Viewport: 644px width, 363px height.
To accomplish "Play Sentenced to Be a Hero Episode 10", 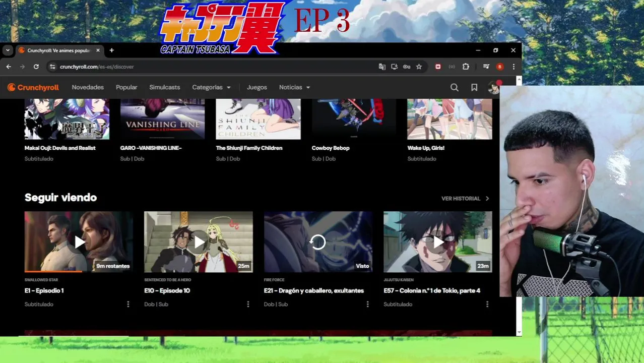I will tap(199, 242).
